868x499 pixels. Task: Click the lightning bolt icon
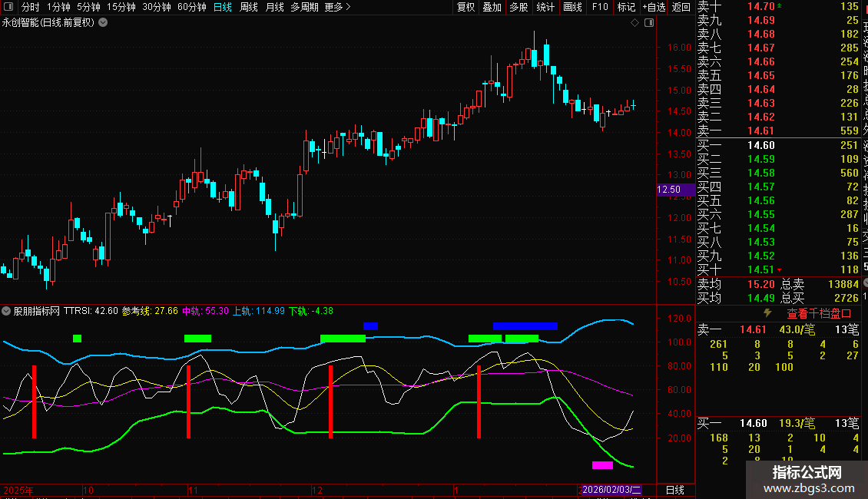[x=767, y=313]
